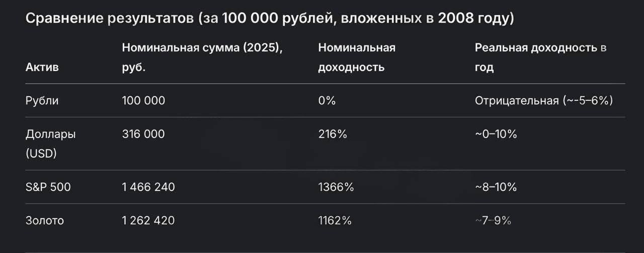Viewport: 644px width, 253px height.
Task: Click the '0%' nominal return cell
Action: pos(327,100)
